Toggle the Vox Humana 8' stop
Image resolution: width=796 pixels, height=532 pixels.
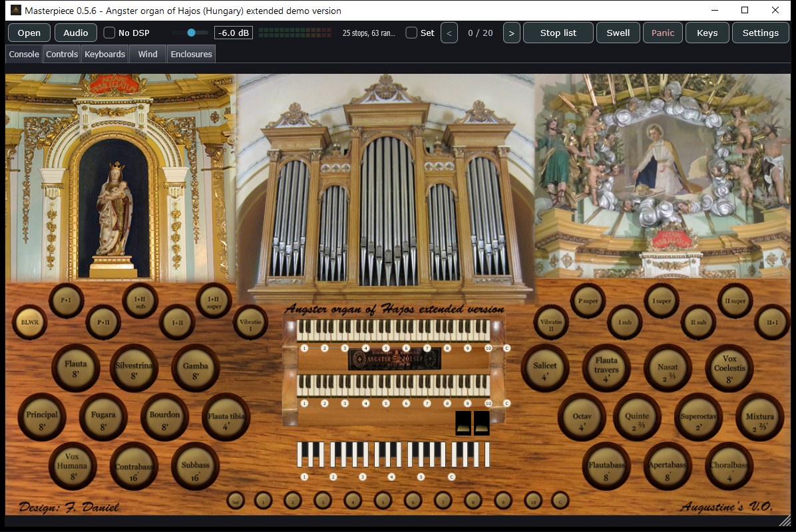(73, 466)
